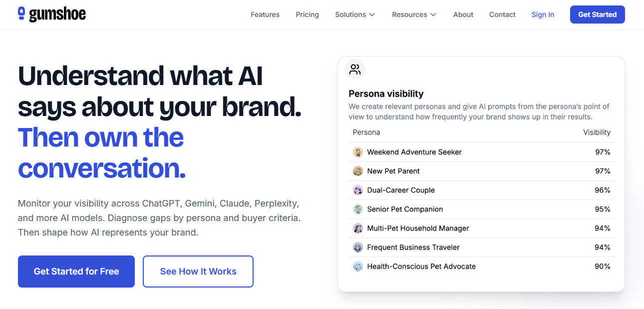Select the Multi-Pet Household Manager avatar
The height and width of the screenshot is (309, 644).
(x=358, y=228)
